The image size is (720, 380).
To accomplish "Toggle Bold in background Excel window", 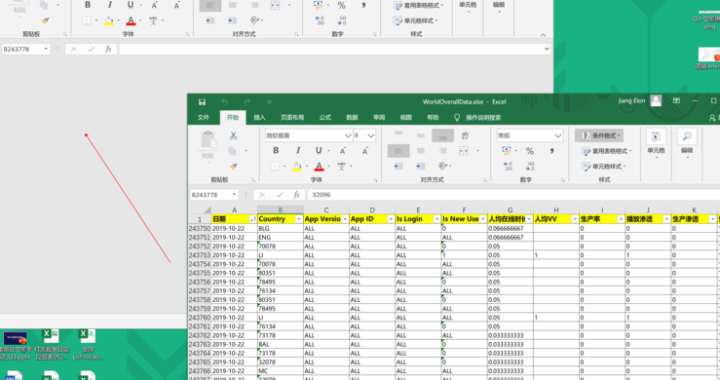I will pos(87,5).
